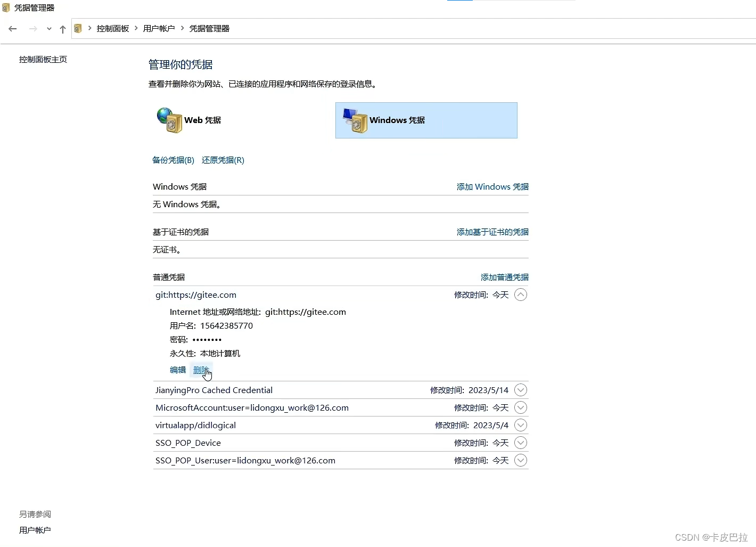Click 编辑 for the gitee credential

click(x=178, y=370)
